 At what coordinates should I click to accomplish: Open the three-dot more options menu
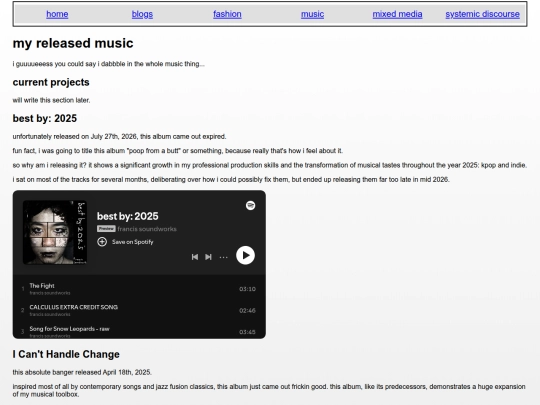coord(224,257)
